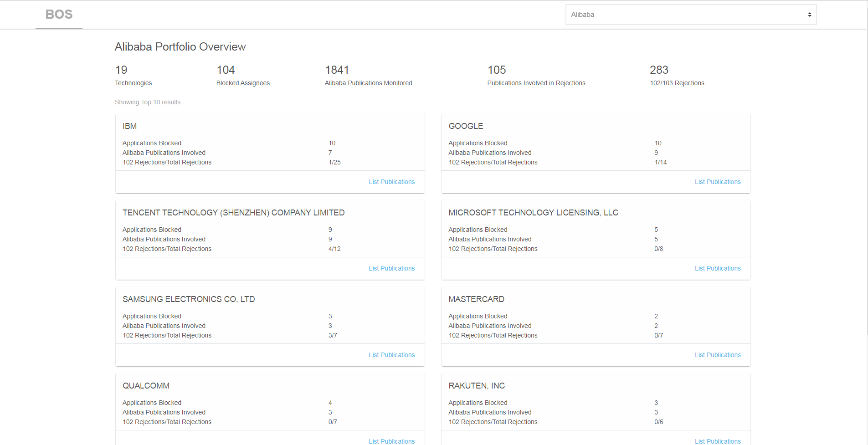This screenshot has height=445, width=868.
Task: Click 102 Rejections/Total Rejections label in MASTERCARD card
Action: 493,335
